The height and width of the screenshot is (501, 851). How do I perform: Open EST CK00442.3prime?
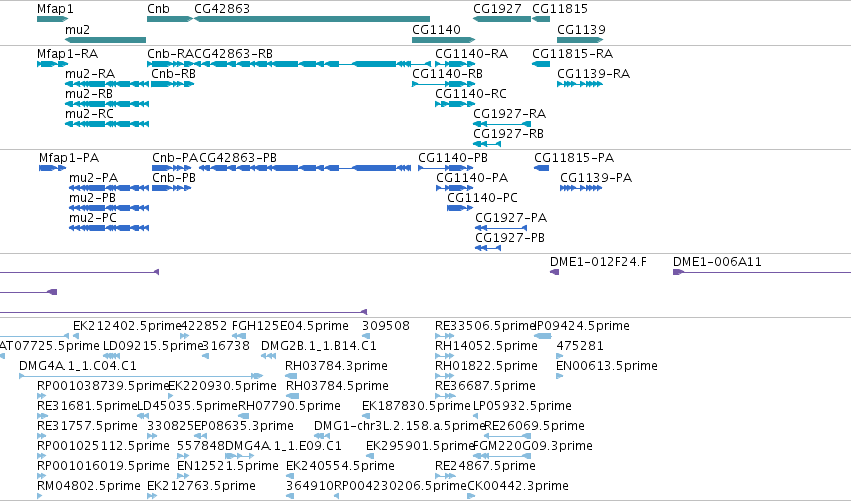pyautogui.click(x=518, y=486)
